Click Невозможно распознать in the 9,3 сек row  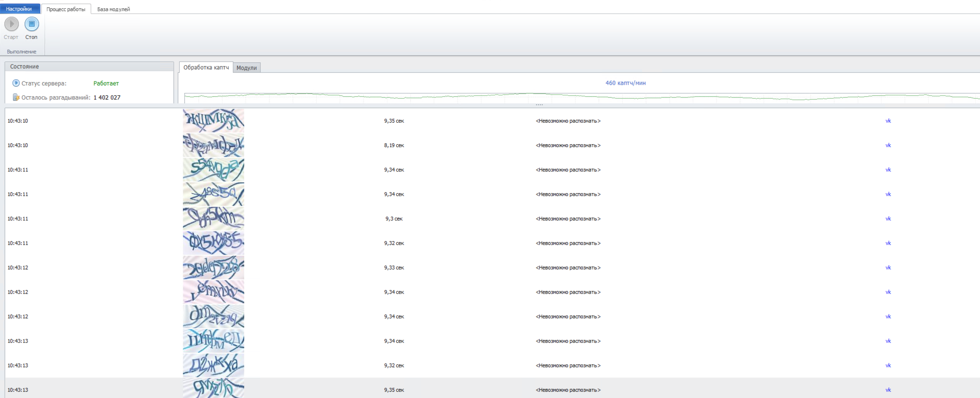click(568, 219)
